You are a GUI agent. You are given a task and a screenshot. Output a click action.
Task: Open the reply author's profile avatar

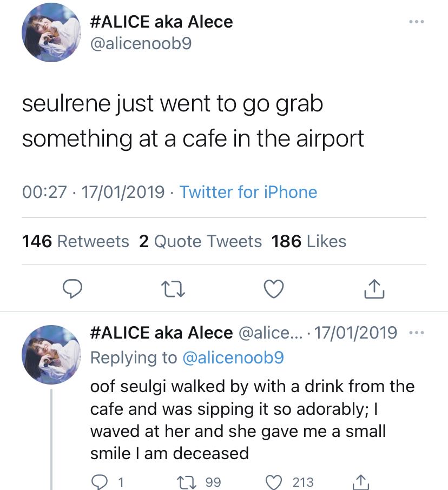click(x=50, y=354)
